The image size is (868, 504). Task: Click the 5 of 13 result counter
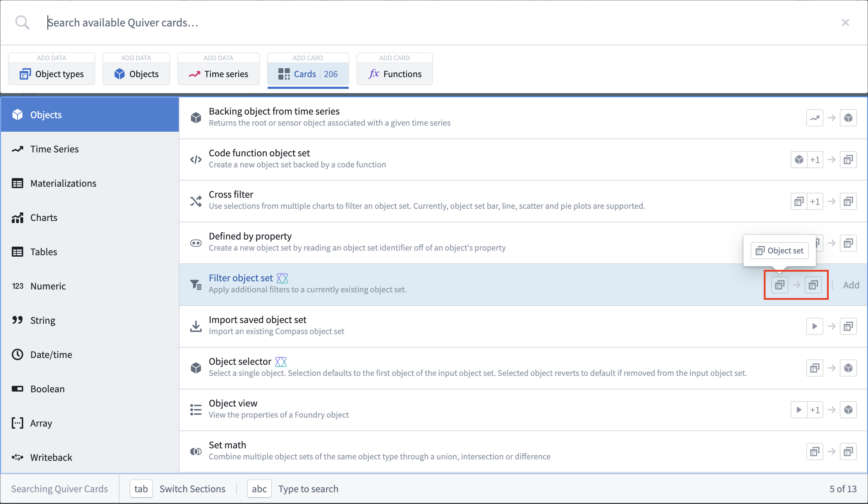tap(843, 489)
